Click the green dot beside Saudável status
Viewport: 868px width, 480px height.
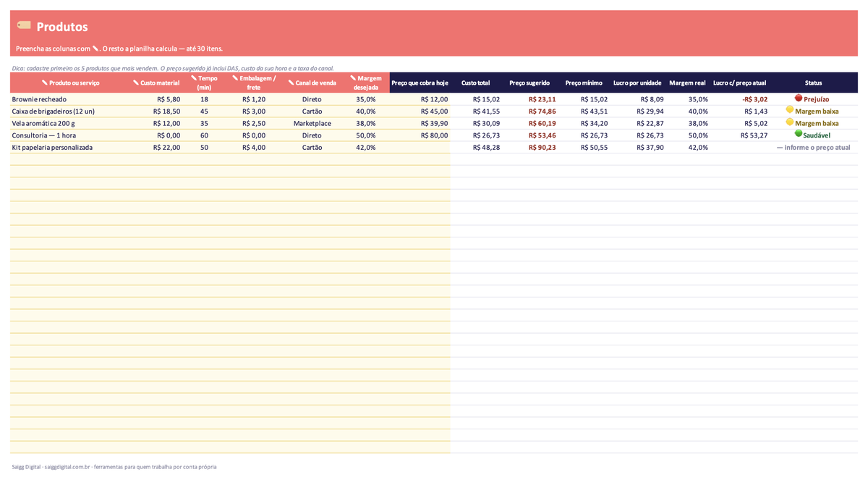[799, 134]
